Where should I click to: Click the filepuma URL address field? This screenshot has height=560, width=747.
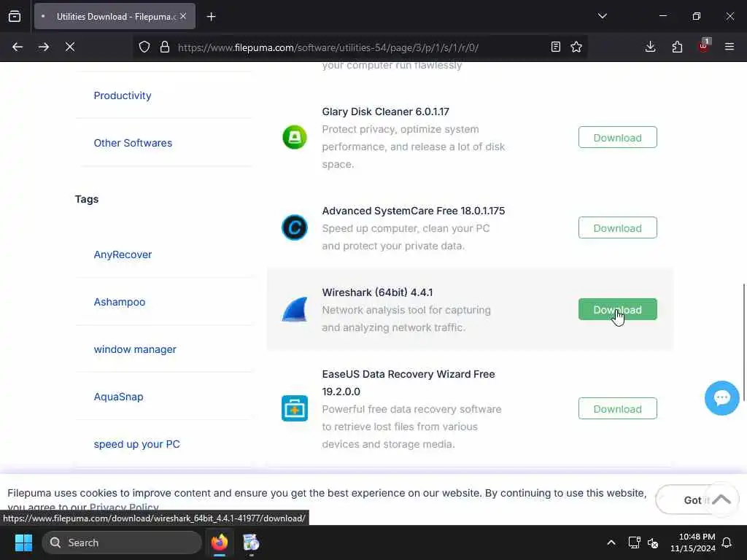click(328, 47)
